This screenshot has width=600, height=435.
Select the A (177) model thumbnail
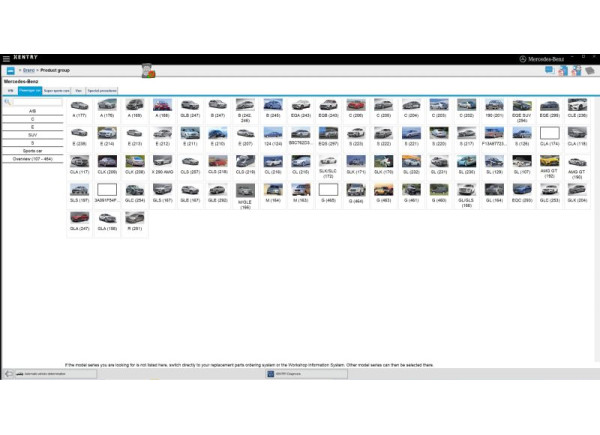[x=81, y=108]
